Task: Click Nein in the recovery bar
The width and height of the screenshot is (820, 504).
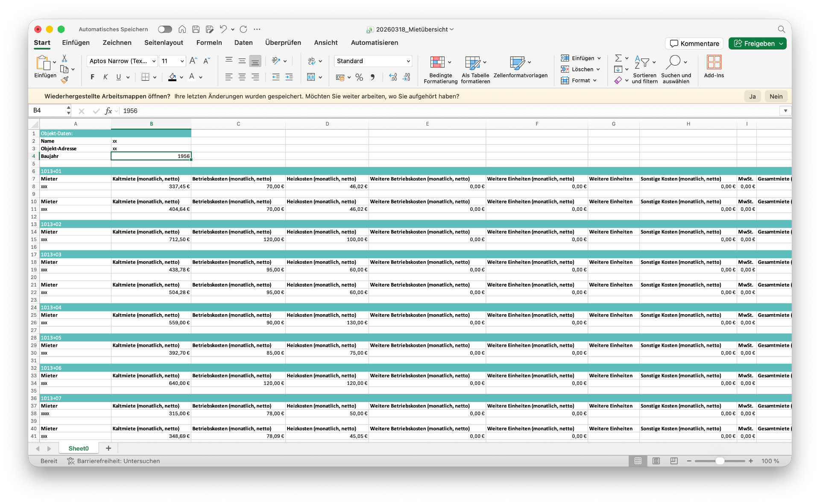Action: 776,96
